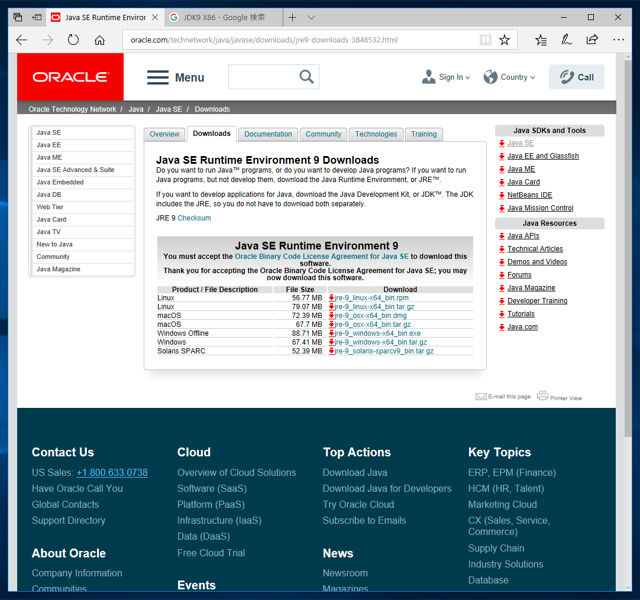Image resolution: width=640 pixels, height=600 pixels.
Task: Open the Java SE breadcrumb link
Action: pyautogui.click(x=169, y=109)
